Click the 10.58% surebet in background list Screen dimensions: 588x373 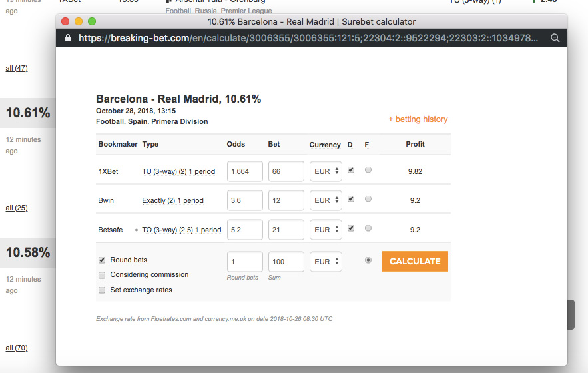point(28,252)
